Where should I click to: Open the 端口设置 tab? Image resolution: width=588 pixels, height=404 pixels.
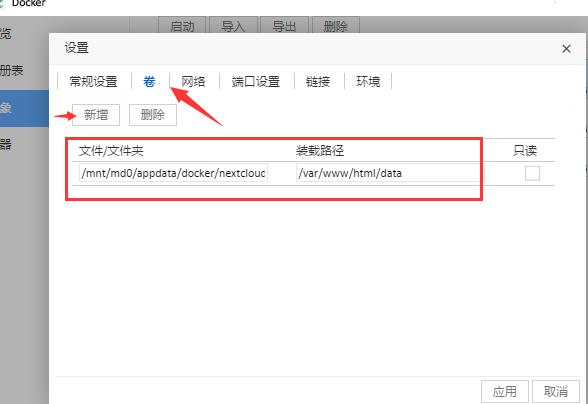click(x=256, y=81)
